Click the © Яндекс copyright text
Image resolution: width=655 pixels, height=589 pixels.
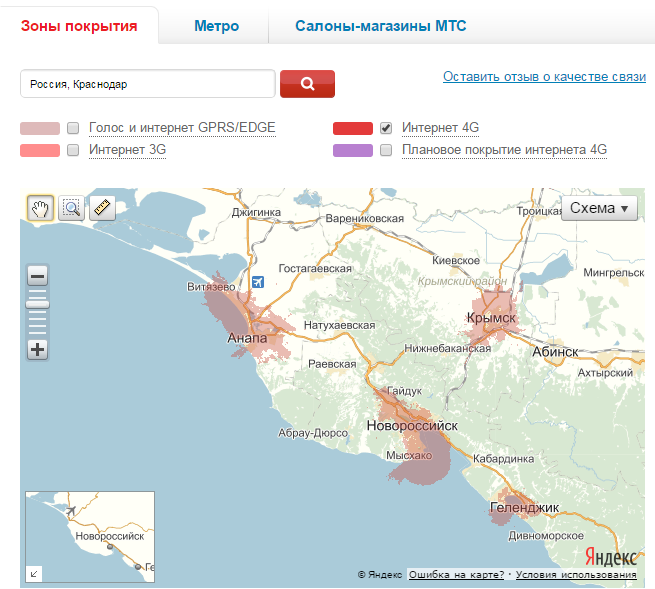[380, 575]
